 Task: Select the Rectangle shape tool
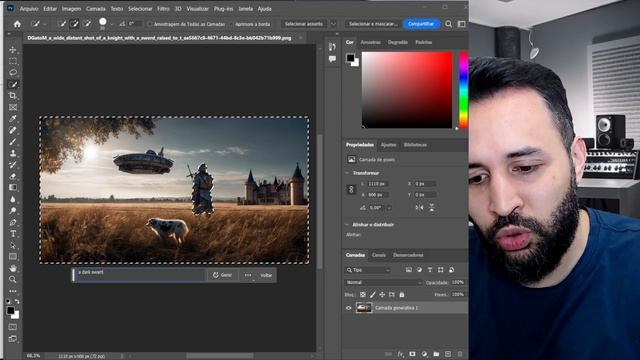(x=13, y=257)
